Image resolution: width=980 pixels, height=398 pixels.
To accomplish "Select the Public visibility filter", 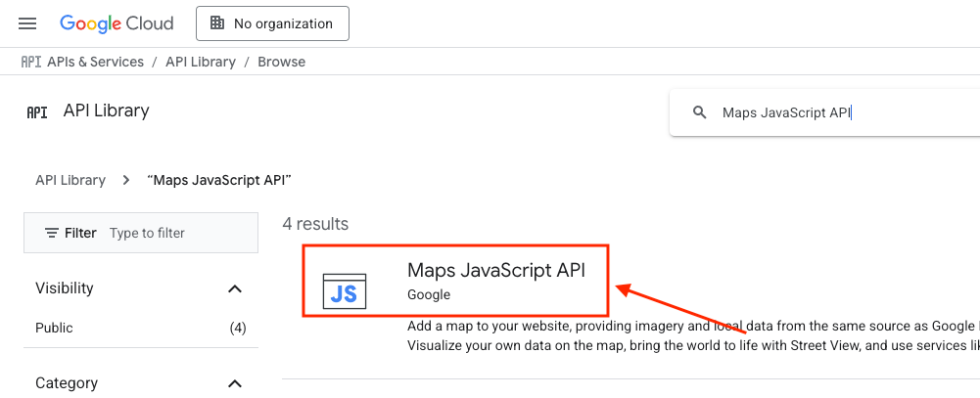I will tap(55, 328).
